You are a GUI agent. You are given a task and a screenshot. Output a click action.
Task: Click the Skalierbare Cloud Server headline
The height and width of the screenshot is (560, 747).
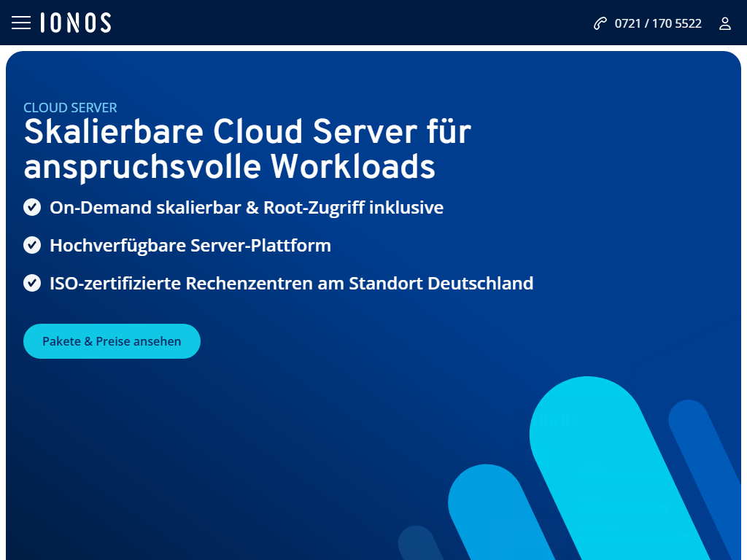(247, 149)
